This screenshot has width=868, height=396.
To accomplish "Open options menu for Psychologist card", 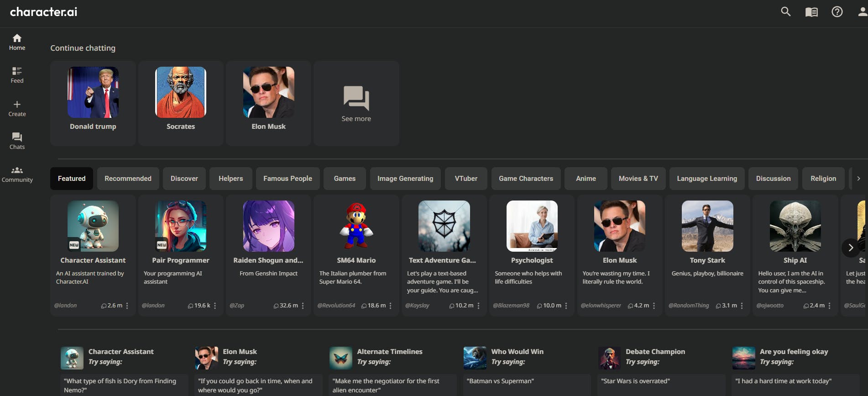I will pos(566,306).
